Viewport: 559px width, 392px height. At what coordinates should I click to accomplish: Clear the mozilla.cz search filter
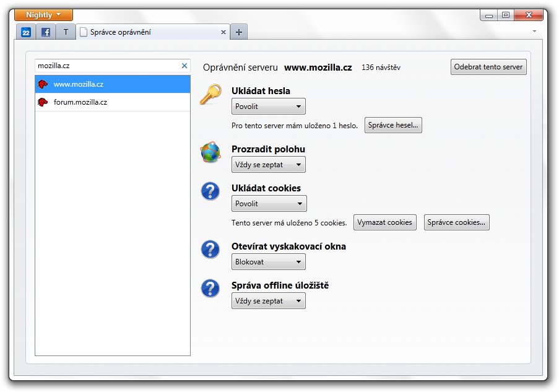tap(184, 66)
